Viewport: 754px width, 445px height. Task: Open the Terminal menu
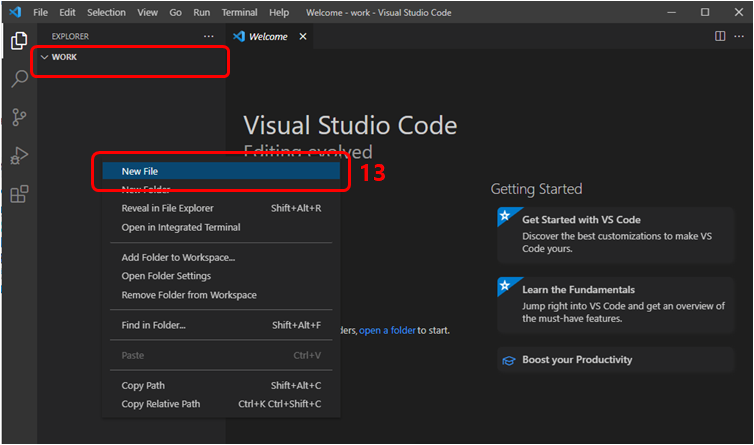pyautogui.click(x=239, y=13)
